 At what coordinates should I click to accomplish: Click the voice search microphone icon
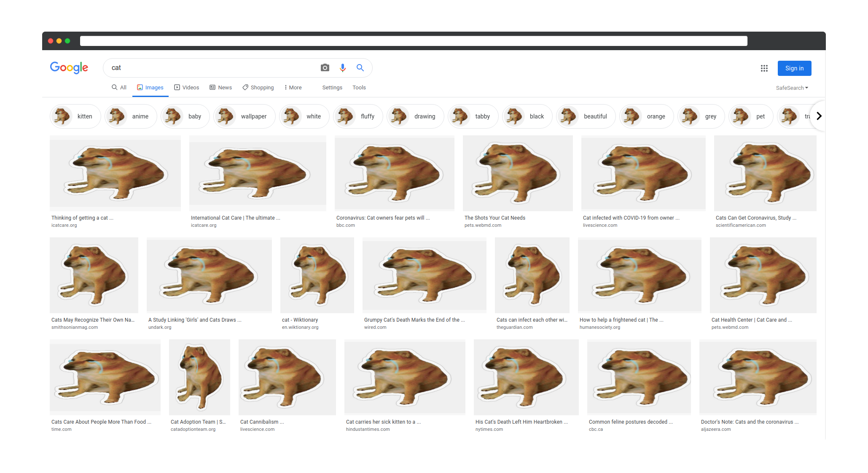click(x=343, y=68)
